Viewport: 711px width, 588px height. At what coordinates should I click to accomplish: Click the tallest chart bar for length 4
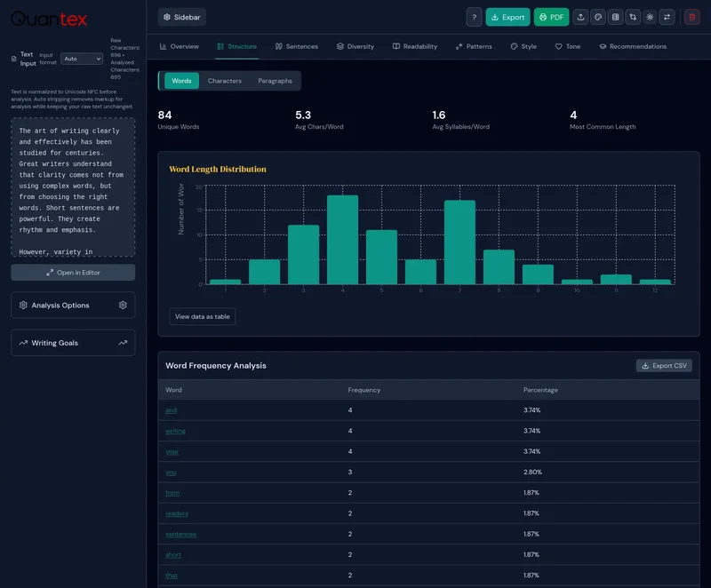[x=342, y=240]
